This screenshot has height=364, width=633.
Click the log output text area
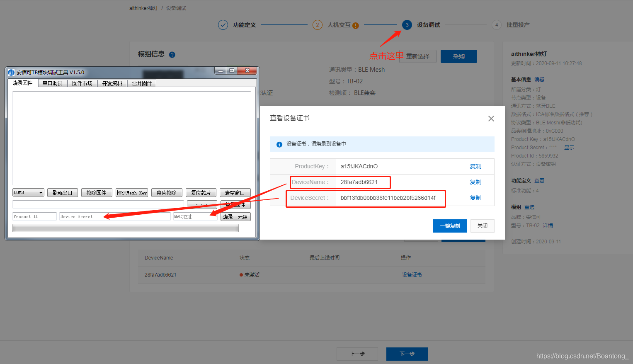pyautogui.click(x=132, y=138)
